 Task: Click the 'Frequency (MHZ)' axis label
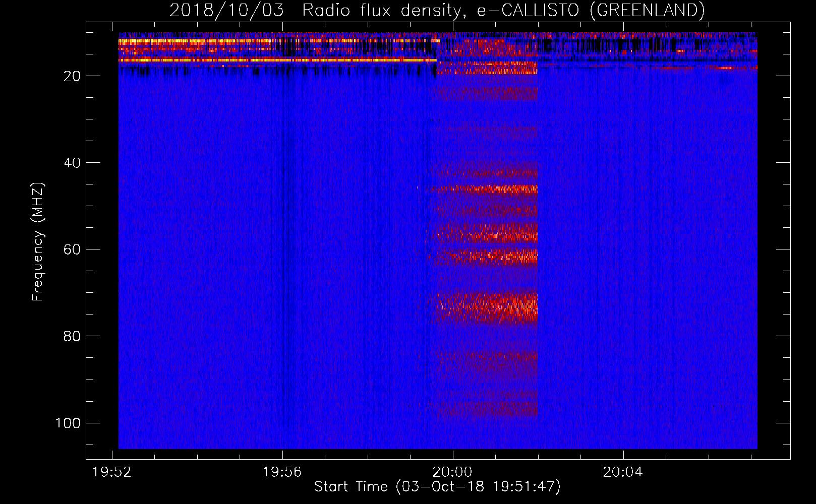(x=38, y=242)
